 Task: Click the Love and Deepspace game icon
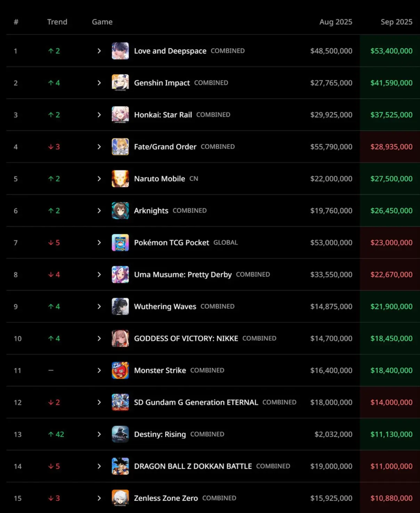[x=120, y=51]
